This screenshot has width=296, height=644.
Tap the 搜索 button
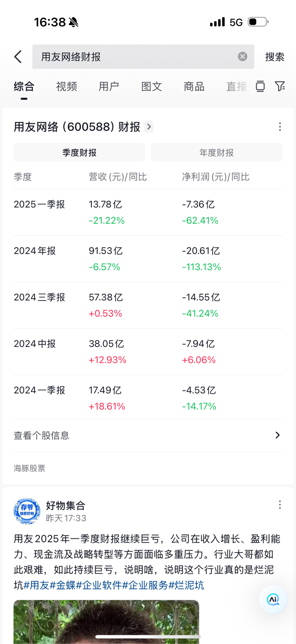pos(275,57)
